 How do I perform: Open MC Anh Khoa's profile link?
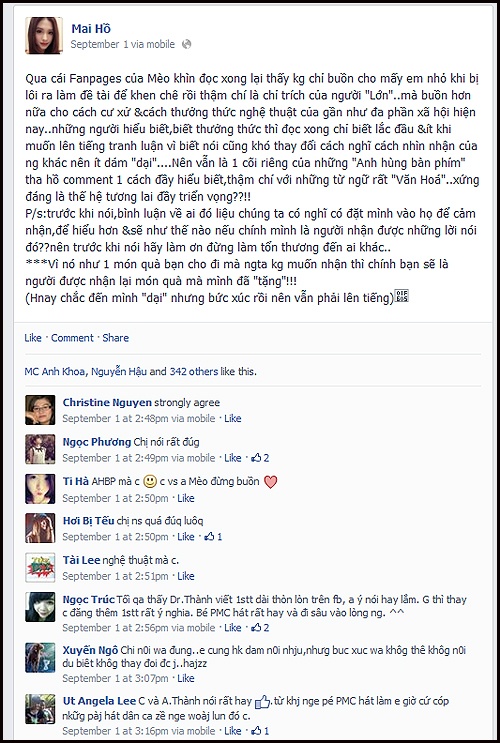coord(55,372)
